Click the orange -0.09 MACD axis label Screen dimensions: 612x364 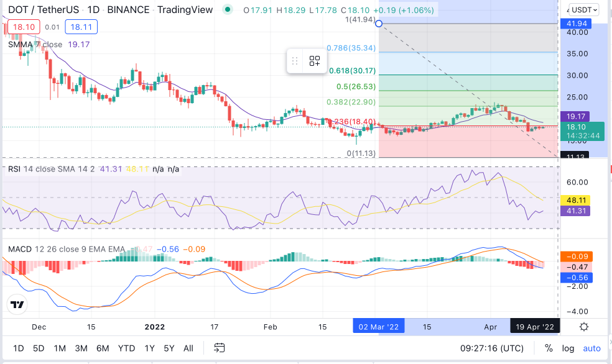(x=577, y=257)
